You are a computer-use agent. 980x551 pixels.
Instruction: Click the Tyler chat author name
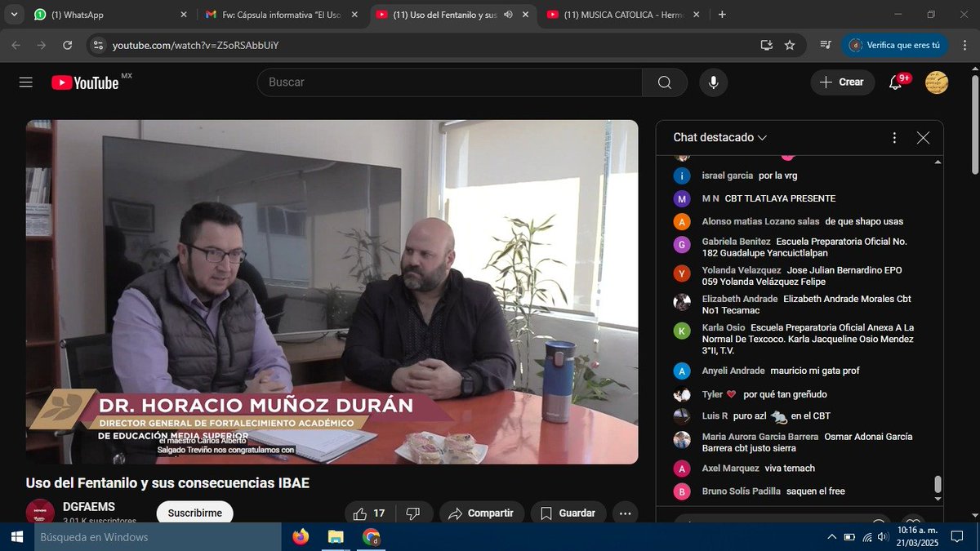pos(713,394)
